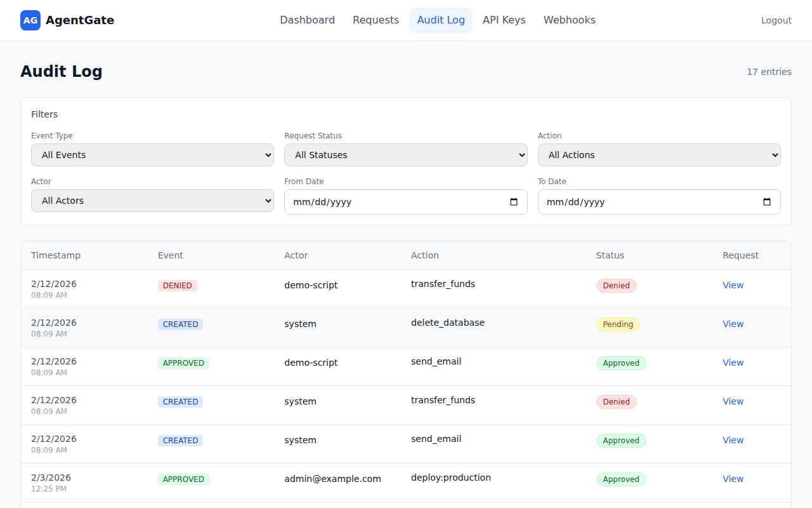View the demo-script send_email request
The width and height of the screenshot is (812, 508).
coord(733,363)
